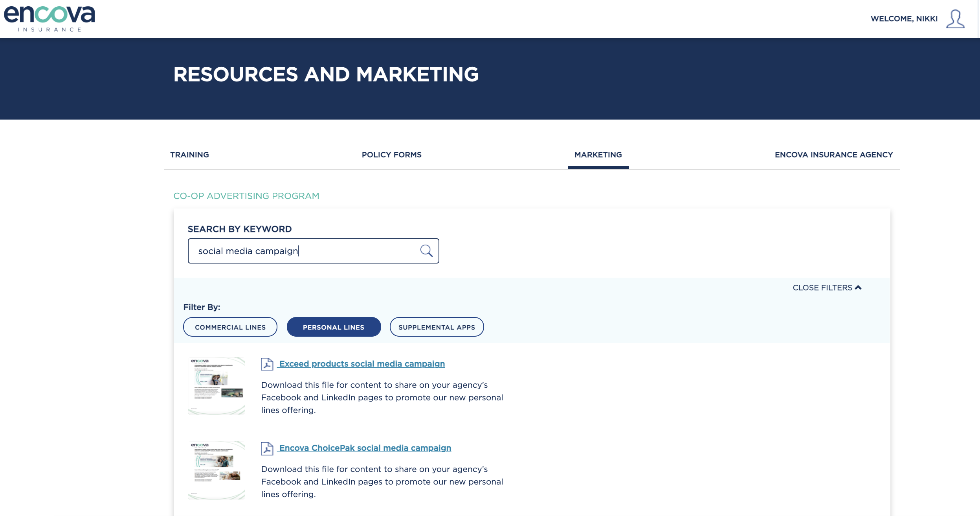Select the Marketing tab

(x=598, y=155)
